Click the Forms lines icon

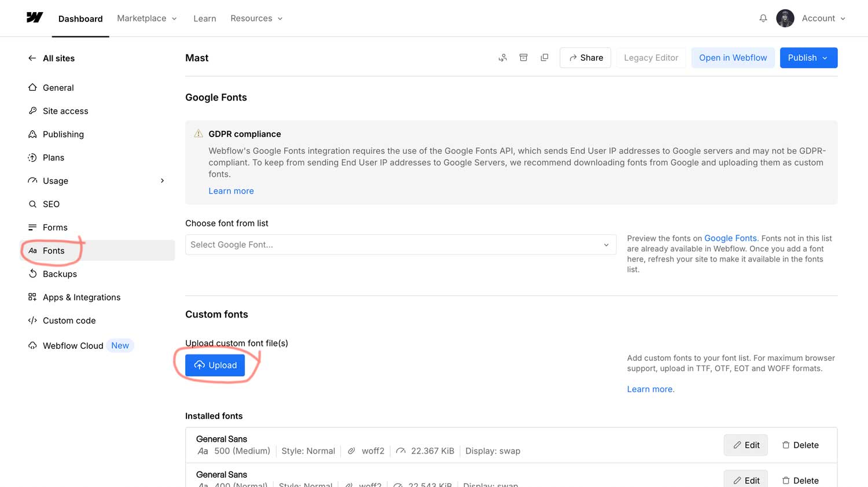pyautogui.click(x=32, y=227)
